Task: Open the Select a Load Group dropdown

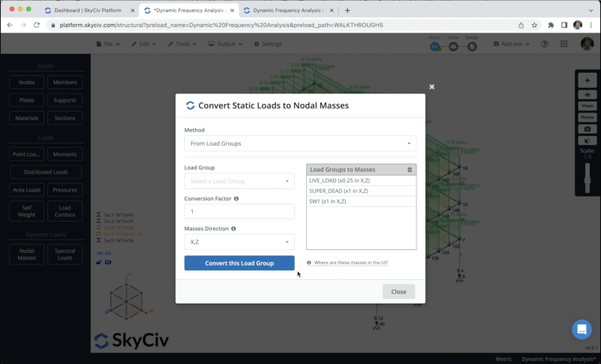Action: (x=239, y=181)
